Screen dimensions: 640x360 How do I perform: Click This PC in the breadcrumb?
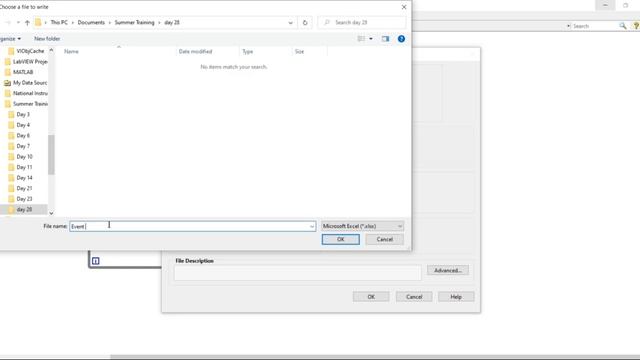click(59, 22)
